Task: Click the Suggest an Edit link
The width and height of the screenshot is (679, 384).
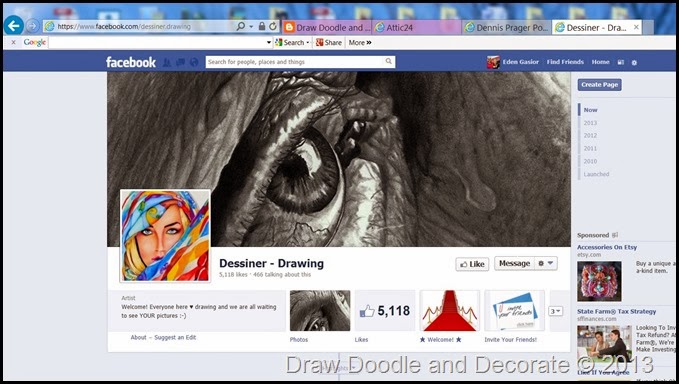Action: point(175,337)
